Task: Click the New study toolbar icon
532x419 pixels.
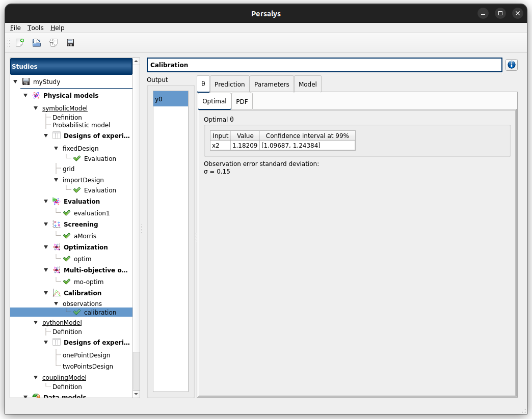Action: 20,43
